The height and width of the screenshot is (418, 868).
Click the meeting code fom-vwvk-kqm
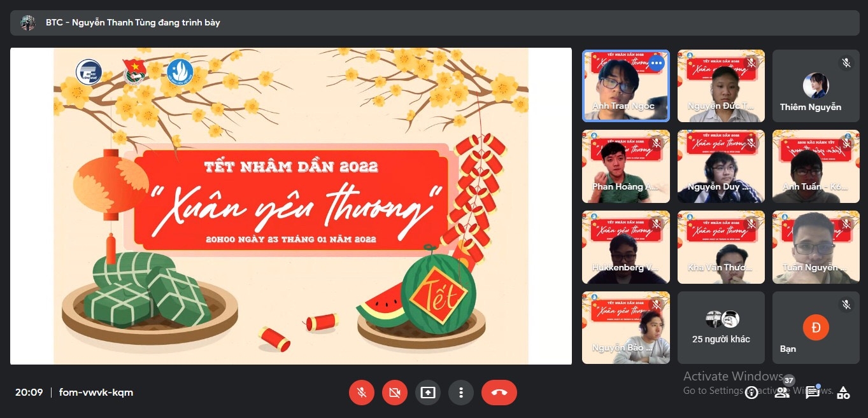[96, 393]
